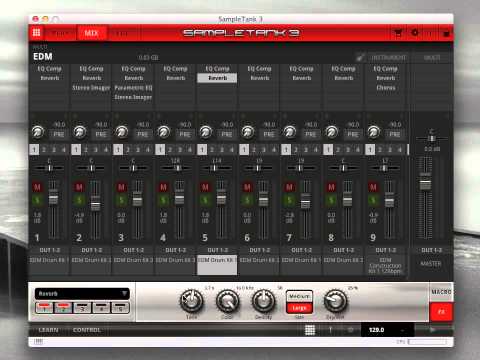Open channel 9 OUT 1-2 output selector
This screenshot has width=480, height=360.
coord(386,250)
